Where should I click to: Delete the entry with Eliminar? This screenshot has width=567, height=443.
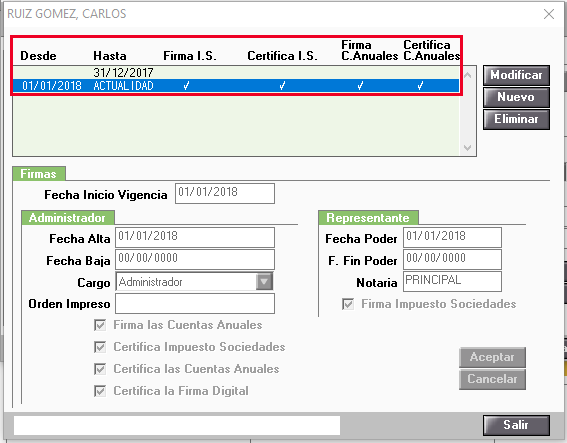point(516,119)
